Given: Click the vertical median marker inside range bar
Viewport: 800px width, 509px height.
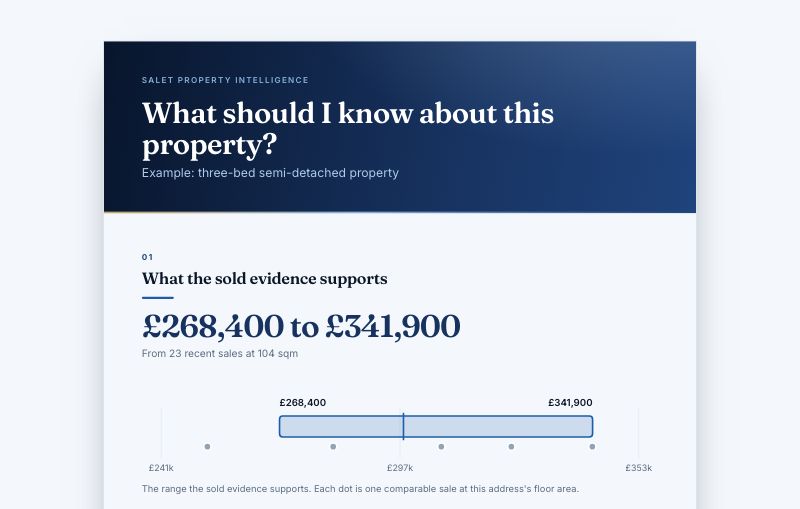Looking at the screenshot, I should [403, 426].
